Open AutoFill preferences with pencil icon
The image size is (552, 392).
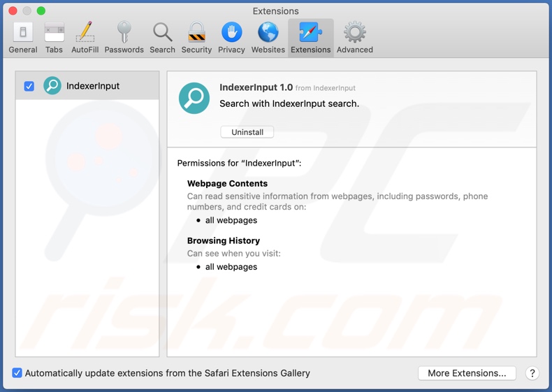click(85, 38)
